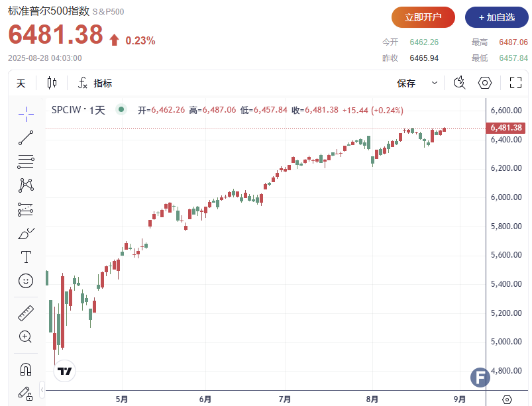Select the crosshair cursor tool
Viewport: 532px width, 406px height.
tap(26, 113)
